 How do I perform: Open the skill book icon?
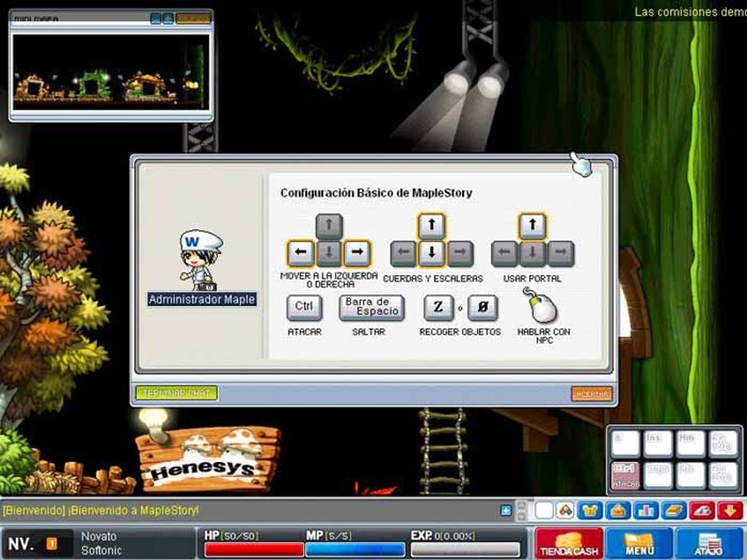click(674, 510)
